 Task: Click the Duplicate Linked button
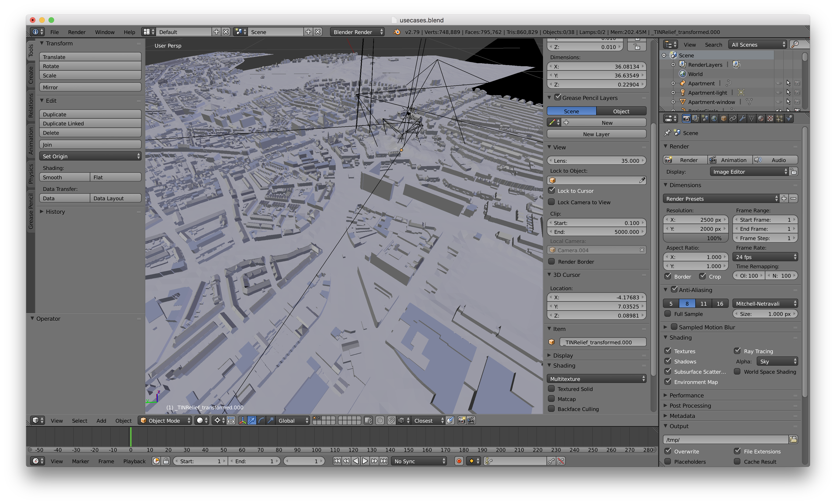click(x=90, y=124)
